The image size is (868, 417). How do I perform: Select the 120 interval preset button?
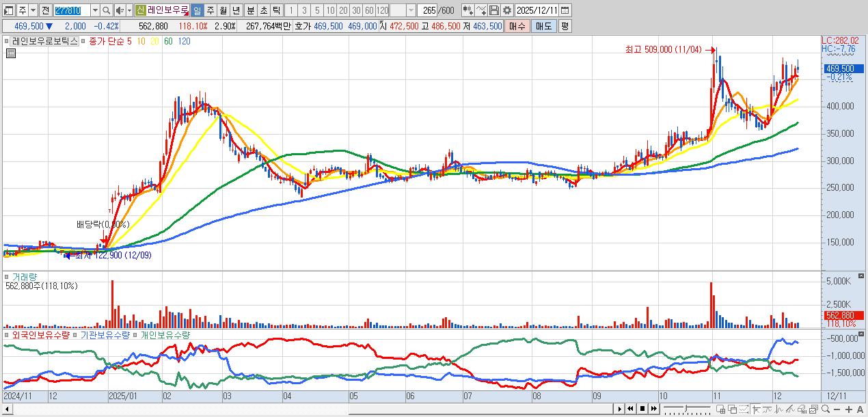[383, 10]
